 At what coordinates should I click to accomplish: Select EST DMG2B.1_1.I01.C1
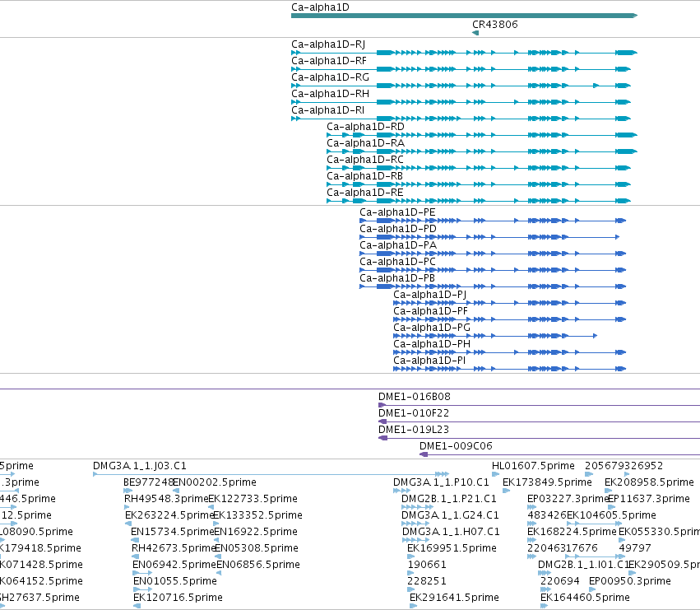point(545,573)
